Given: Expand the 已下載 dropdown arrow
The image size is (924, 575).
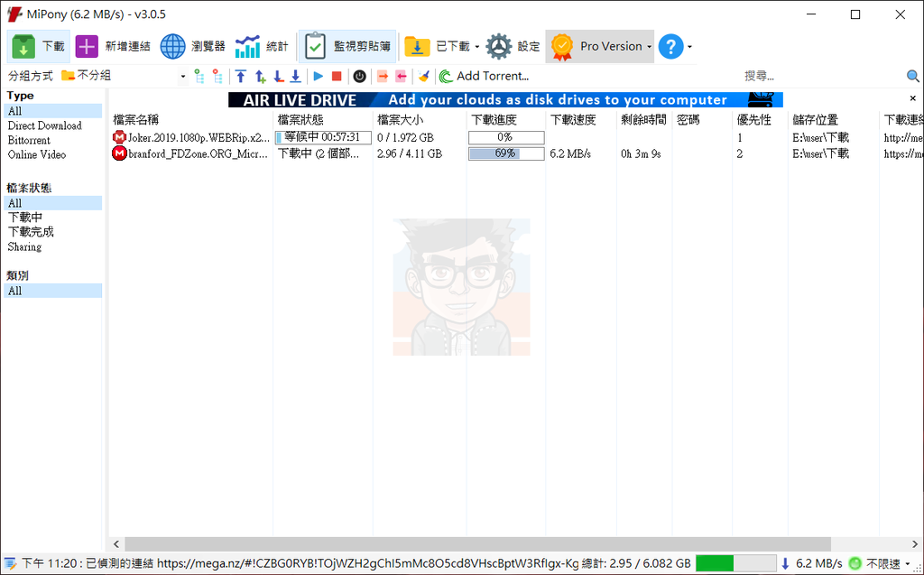Looking at the screenshot, I should (x=476, y=47).
